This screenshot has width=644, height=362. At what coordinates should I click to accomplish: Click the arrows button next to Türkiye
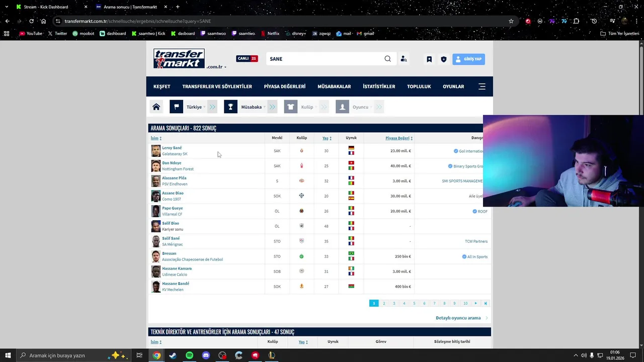pyautogui.click(x=212, y=107)
